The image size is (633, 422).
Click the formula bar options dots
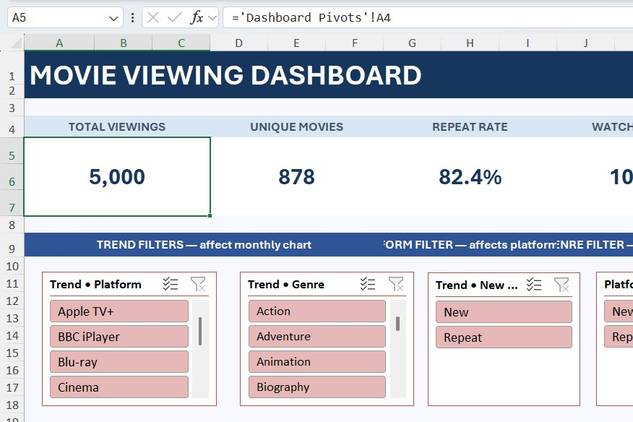(132, 18)
